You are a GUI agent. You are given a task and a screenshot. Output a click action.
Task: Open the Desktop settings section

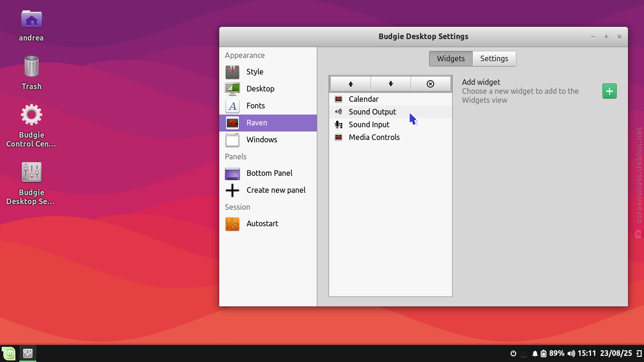(268, 89)
